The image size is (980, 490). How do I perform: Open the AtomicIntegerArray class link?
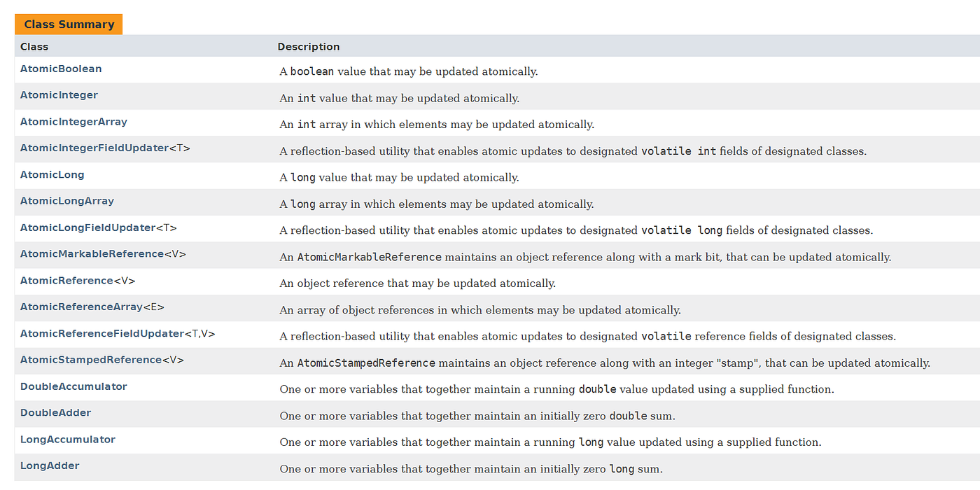pyautogui.click(x=73, y=122)
